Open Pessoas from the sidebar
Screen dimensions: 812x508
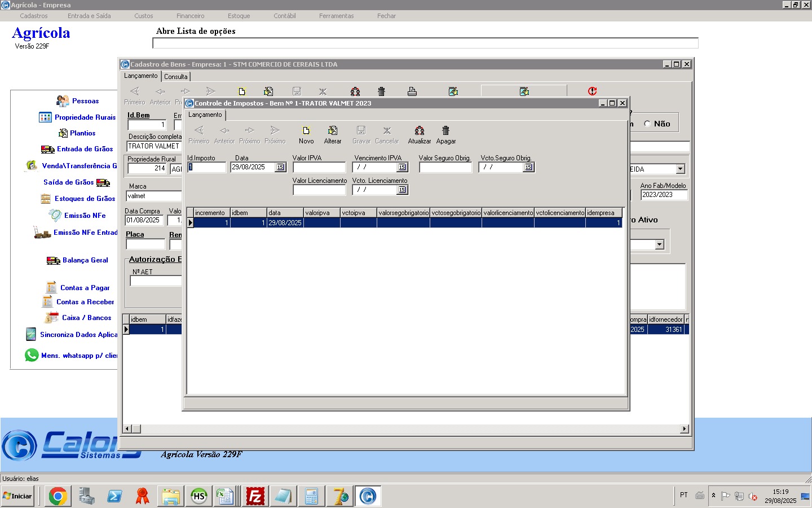point(85,101)
